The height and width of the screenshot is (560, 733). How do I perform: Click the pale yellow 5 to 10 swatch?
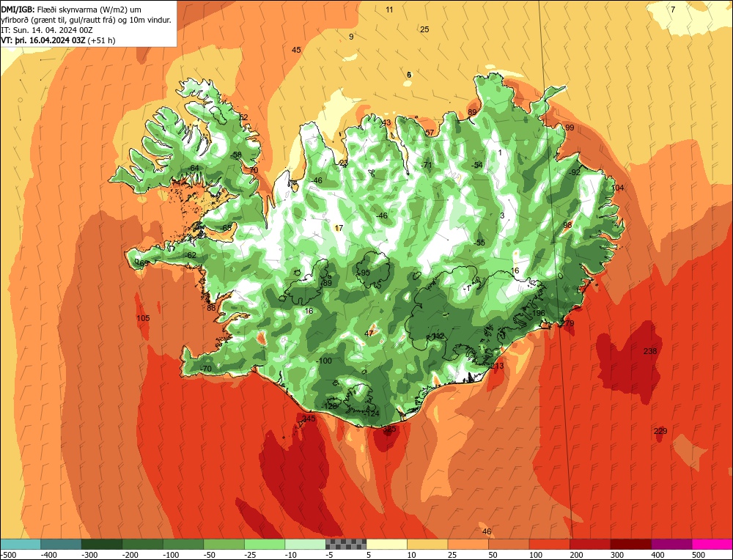386,544
